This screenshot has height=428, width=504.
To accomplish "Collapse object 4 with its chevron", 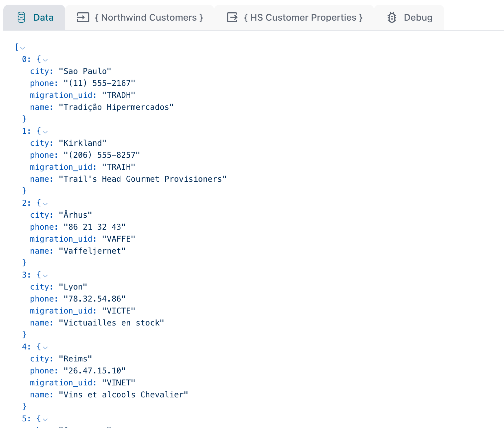I will [45, 348].
